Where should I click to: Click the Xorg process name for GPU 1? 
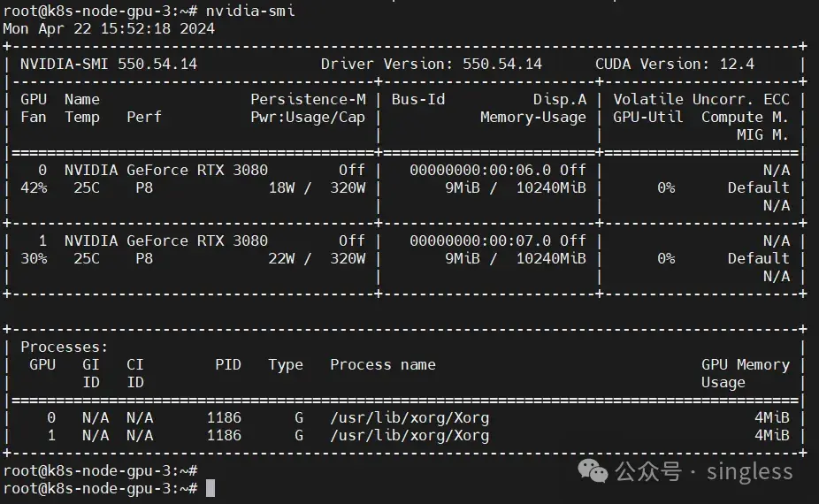409,436
